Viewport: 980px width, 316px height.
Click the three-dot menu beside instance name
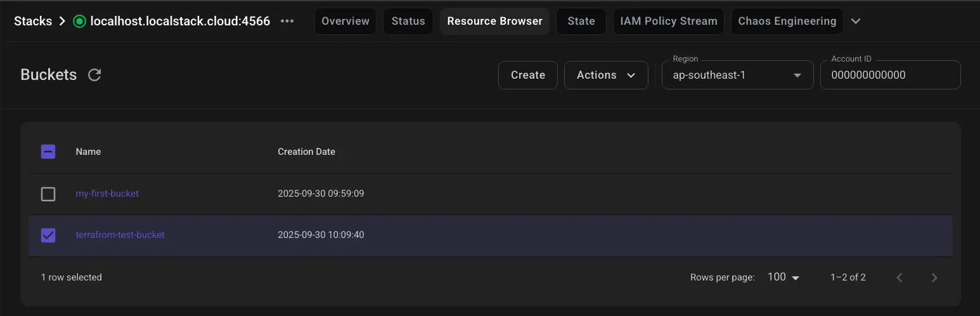click(287, 21)
